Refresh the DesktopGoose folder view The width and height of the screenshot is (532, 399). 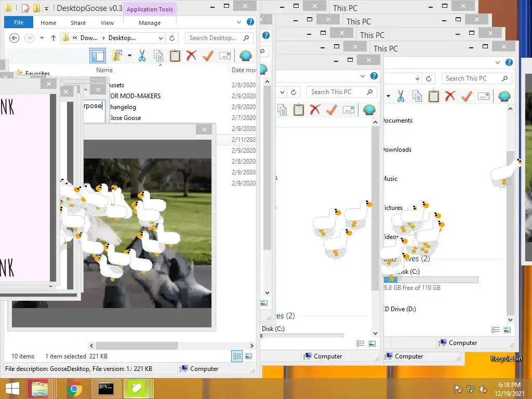point(172,38)
